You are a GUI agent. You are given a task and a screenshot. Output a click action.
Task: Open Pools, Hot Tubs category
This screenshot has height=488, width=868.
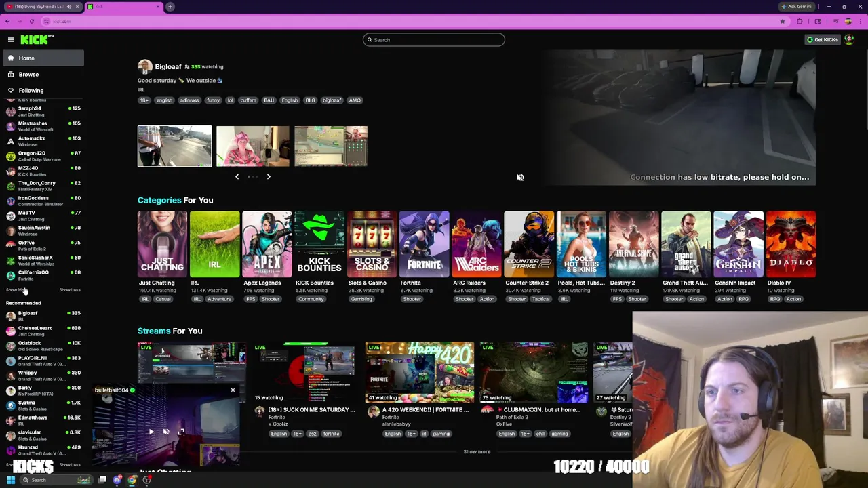[x=581, y=245]
